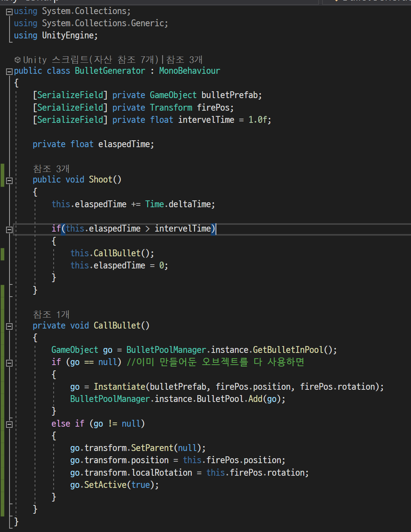Collapse the BulletGenerator class outlining box
411x532 pixels.
click(9, 71)
